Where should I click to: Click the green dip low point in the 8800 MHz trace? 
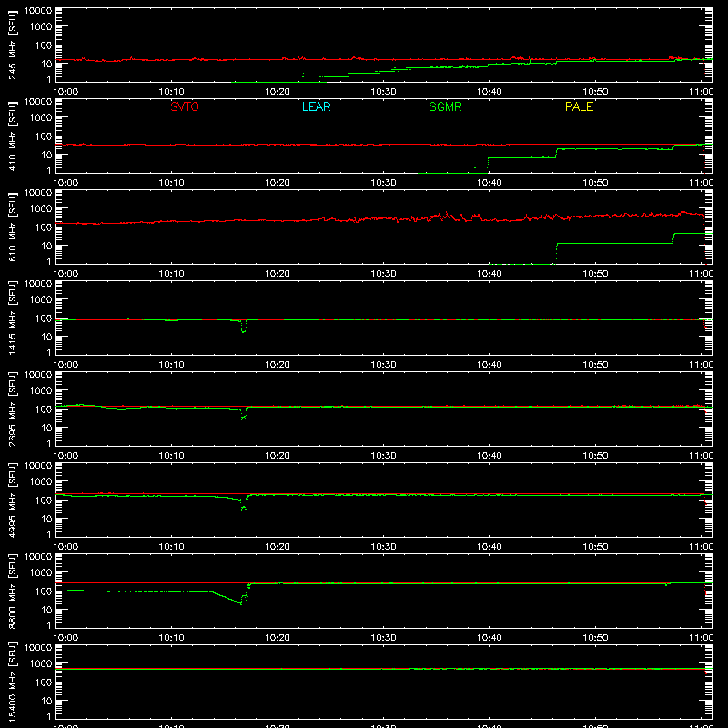[x=240, y=603]
